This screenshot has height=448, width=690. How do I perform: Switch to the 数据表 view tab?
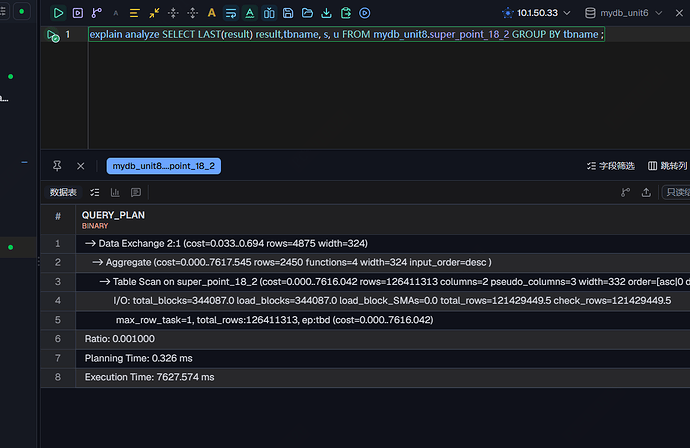(x=63, y=192)
